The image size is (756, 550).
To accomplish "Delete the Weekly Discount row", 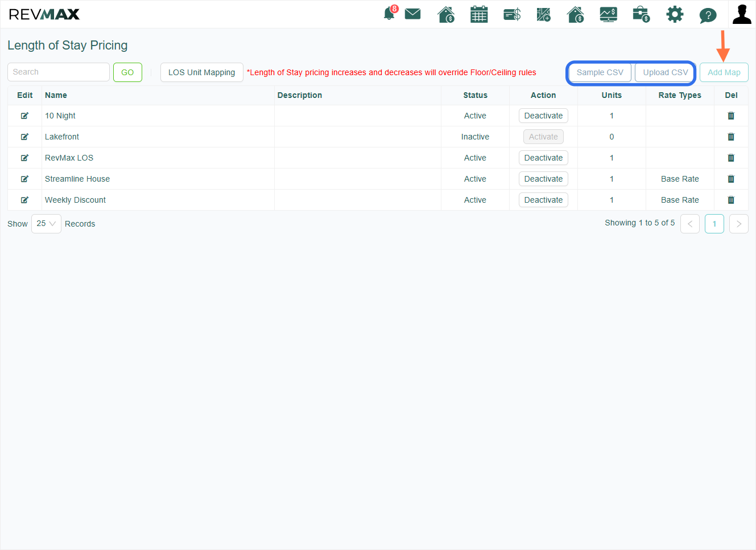I will tap(731, 200).
